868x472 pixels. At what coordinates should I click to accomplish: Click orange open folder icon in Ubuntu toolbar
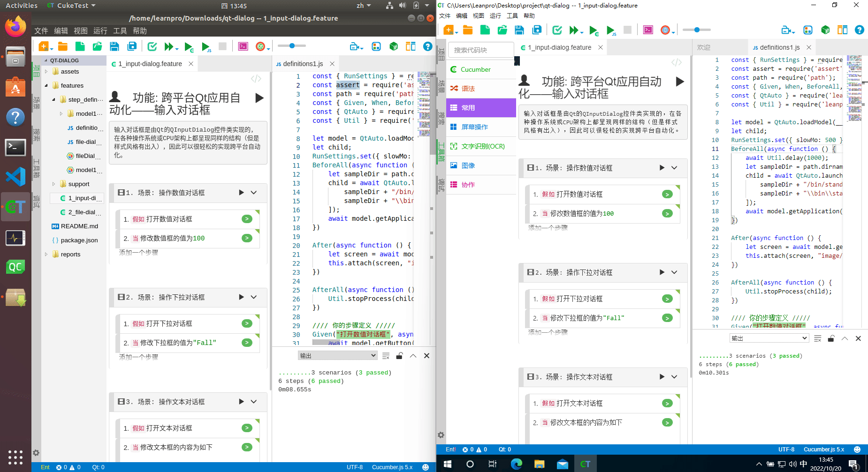pyautogui.click(x=63, y=46)
